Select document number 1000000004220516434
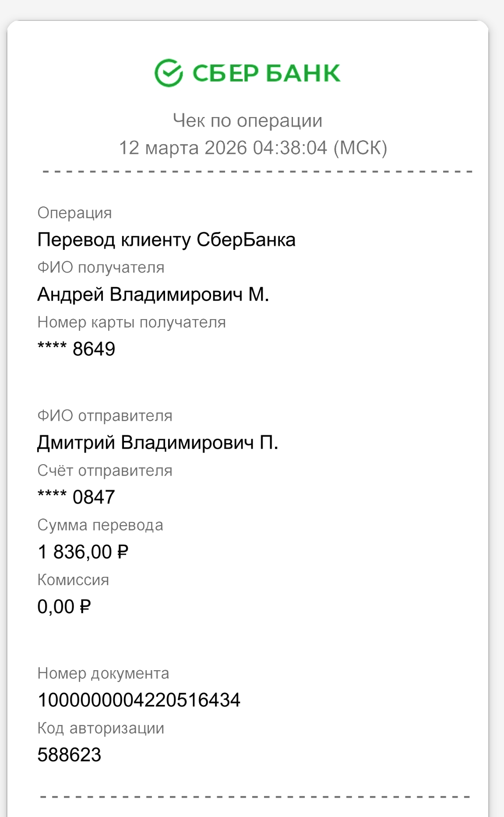 [x=139, y=700]
